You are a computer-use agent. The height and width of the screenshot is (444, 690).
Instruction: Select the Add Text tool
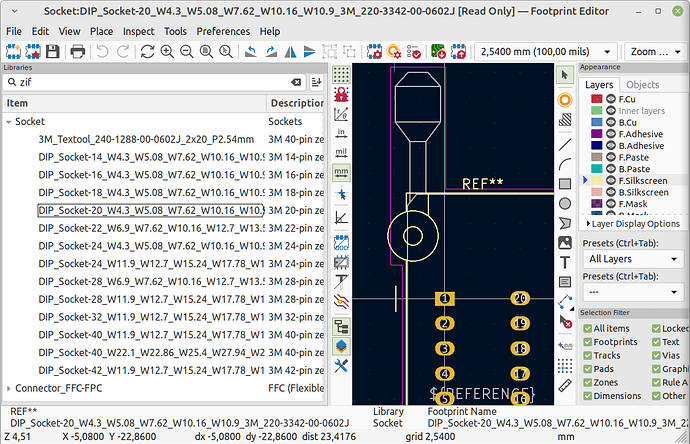(x=565, y=262)
